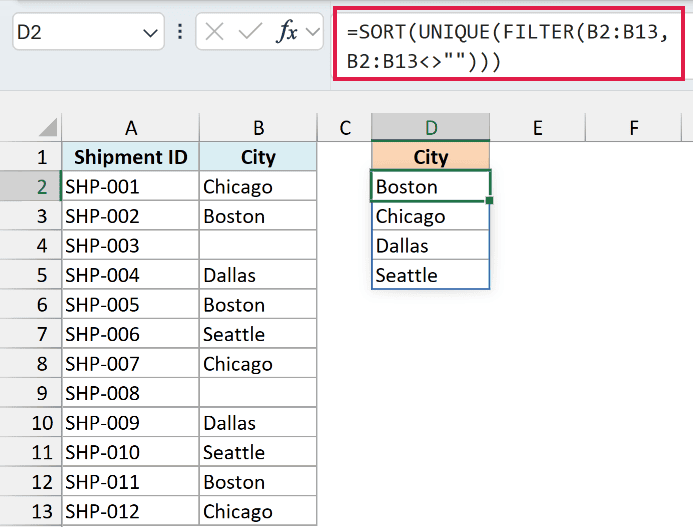Click the three-dot formula bar handle
Screen dimensions: 693x527
[180, 31]
